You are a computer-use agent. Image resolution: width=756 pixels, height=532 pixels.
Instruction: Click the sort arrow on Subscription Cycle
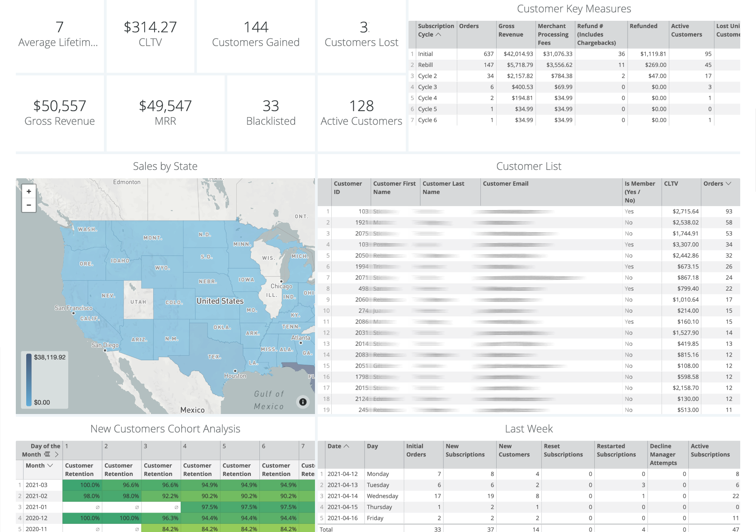pyautogui.click(x=438, y=34)
